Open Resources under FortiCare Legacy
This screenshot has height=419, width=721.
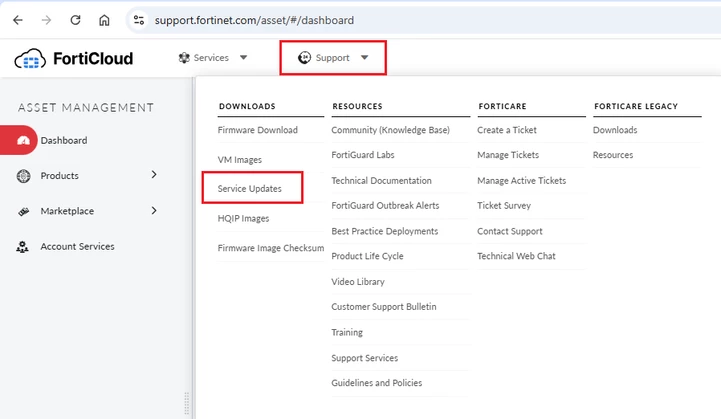point(613,155)
